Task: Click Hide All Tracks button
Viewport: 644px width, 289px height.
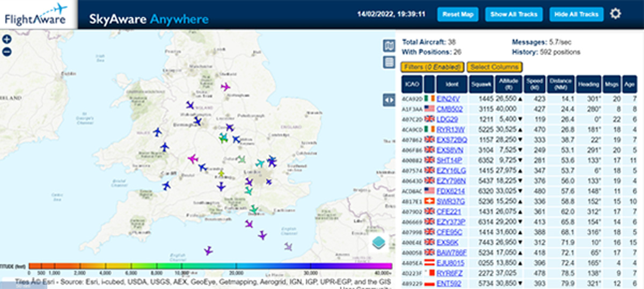Action: tap(577, 15)
